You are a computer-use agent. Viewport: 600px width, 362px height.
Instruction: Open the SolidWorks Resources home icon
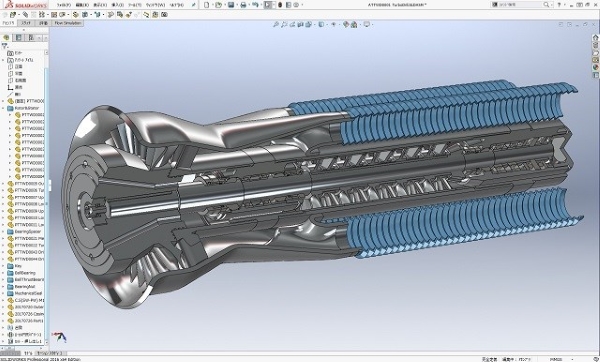[x=595, y=38]
